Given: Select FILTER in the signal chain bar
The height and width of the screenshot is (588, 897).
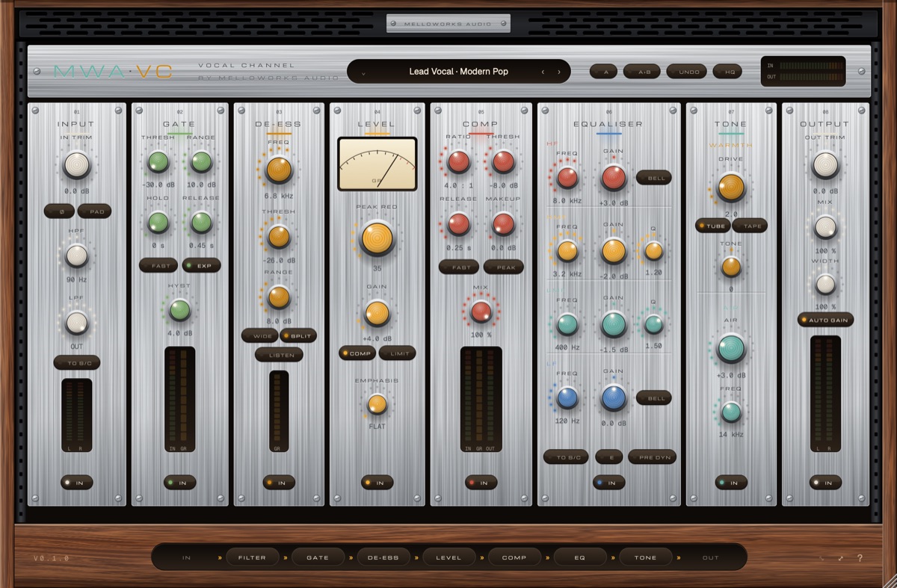Looking at the screenshot, I should (x=252, y=557).
